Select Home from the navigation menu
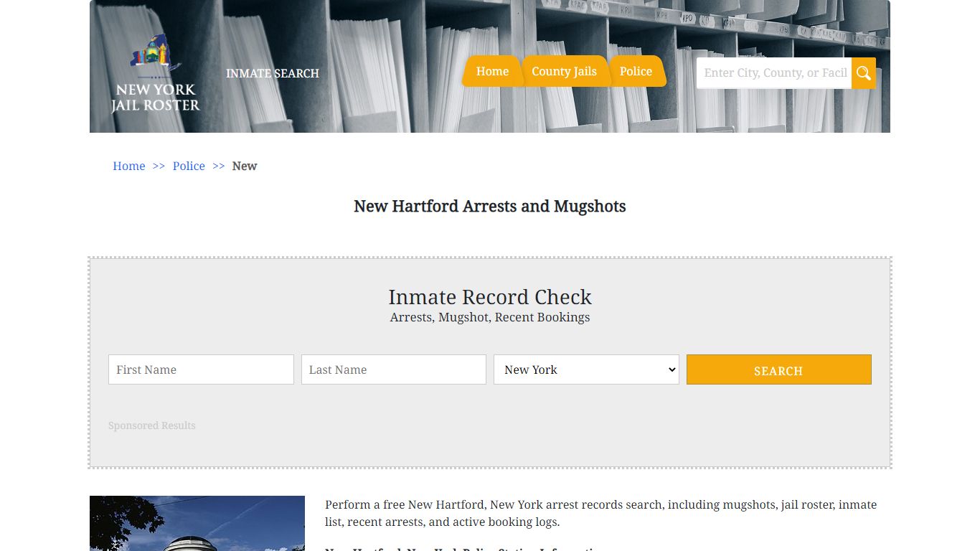The image size is (980, 551). point(492,71)
